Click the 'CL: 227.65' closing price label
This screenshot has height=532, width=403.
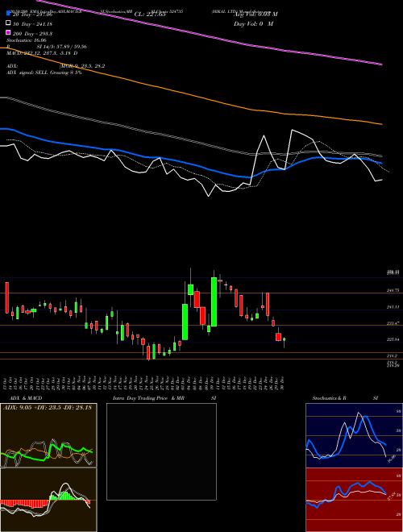coord(150,15)
